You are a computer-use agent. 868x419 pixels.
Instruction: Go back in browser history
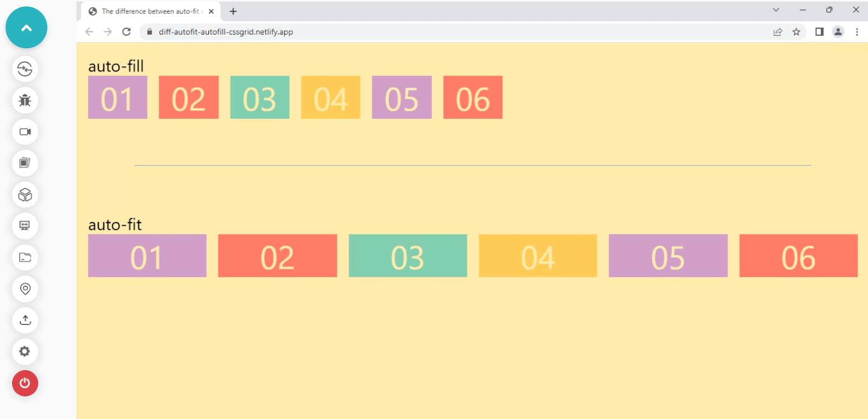click(90, 32)
